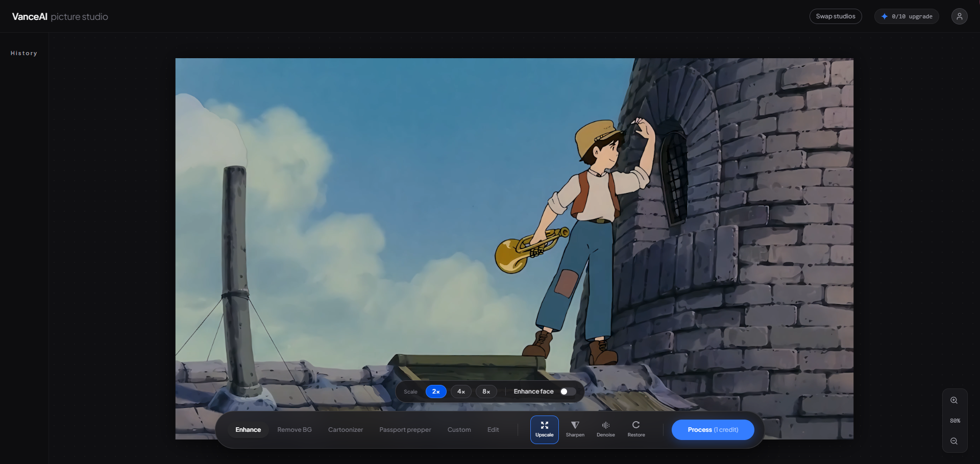Switch to the Remove BG tab
Image resolution: width=980 pixels, height=464 pixels.
(295, 430)
